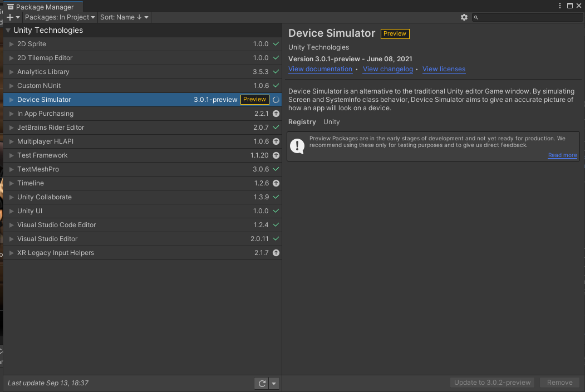Click update arrow icon for XR Legacy Input Helpers
This screenshot has width=585, height=392.
point(276,253)
